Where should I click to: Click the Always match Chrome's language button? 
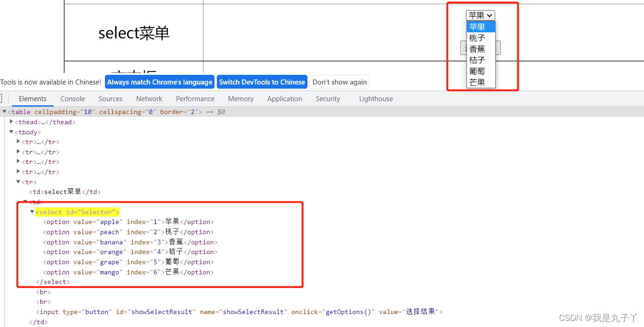point(159,82)
